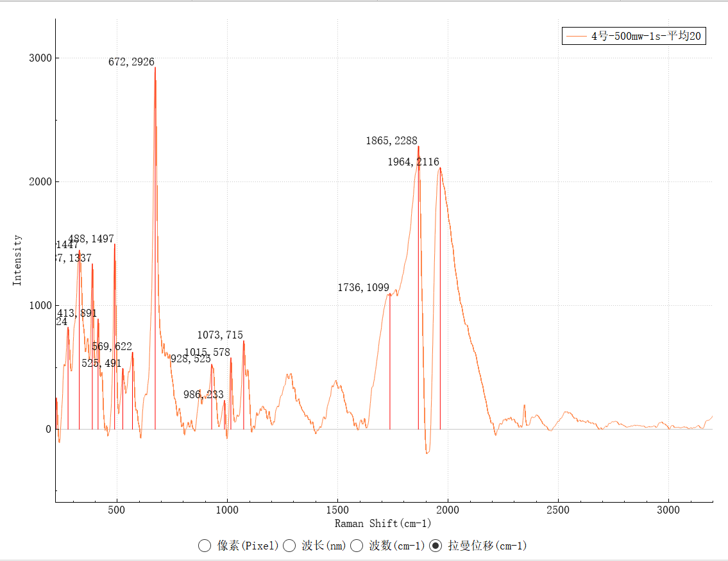
Task: Switch x-axis to 波数(cm-1)
Action: 357,546
